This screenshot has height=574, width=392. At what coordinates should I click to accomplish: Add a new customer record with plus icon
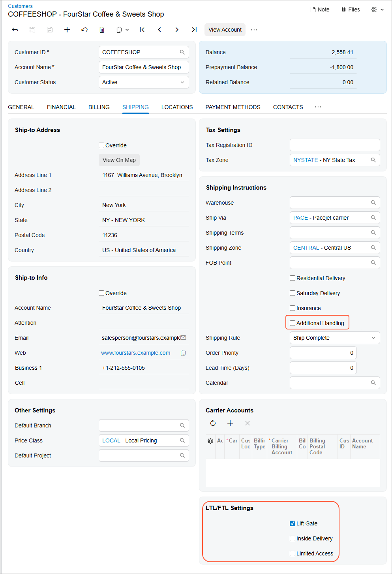point(67,30)
